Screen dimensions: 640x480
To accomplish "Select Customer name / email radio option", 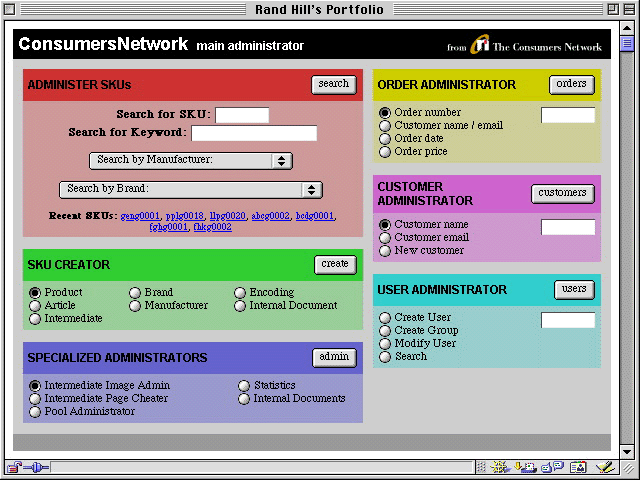I will [x=384, y=125].
